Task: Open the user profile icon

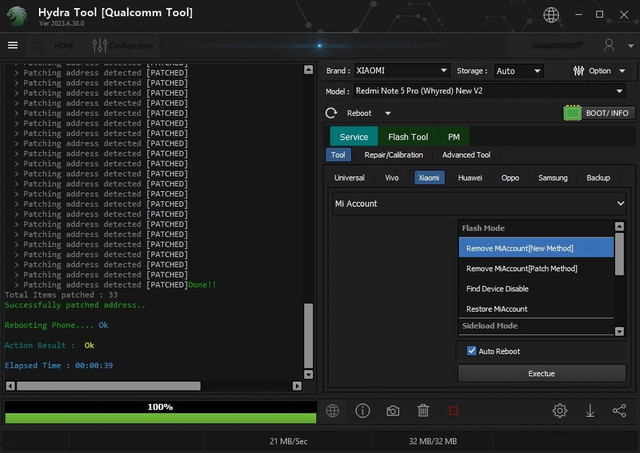Action: [x=609, y=45]
